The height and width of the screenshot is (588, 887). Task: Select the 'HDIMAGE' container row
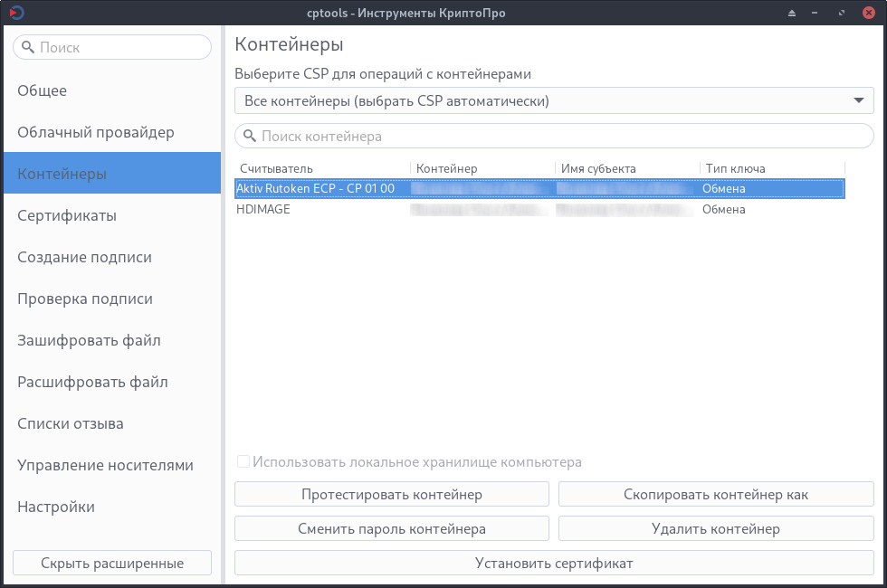[x=539, y=209]
